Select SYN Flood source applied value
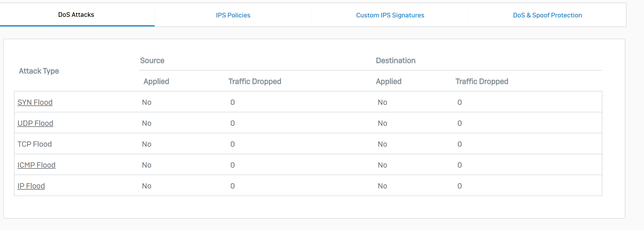Image resolution: width=644 pixels, height=230 pixels. point(147,102)
